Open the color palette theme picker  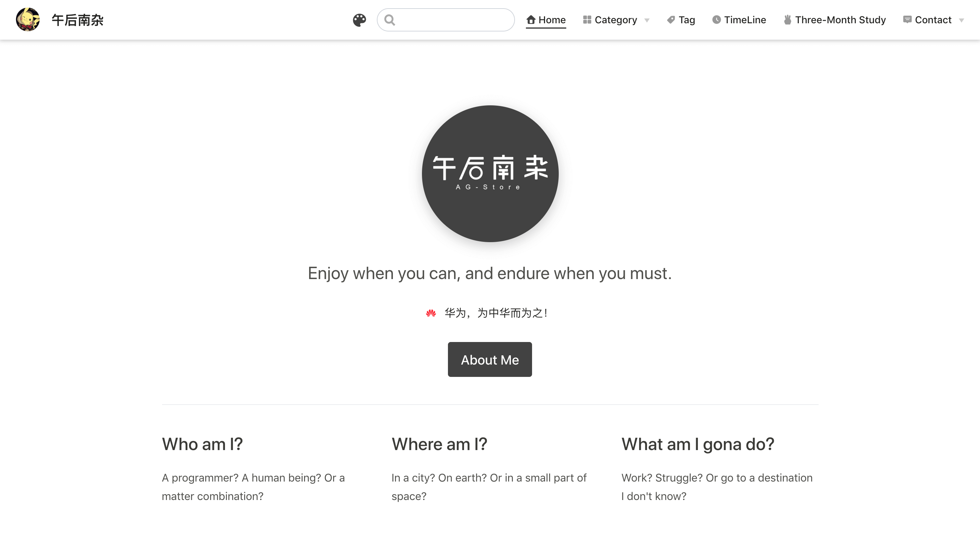coord(359,20)
